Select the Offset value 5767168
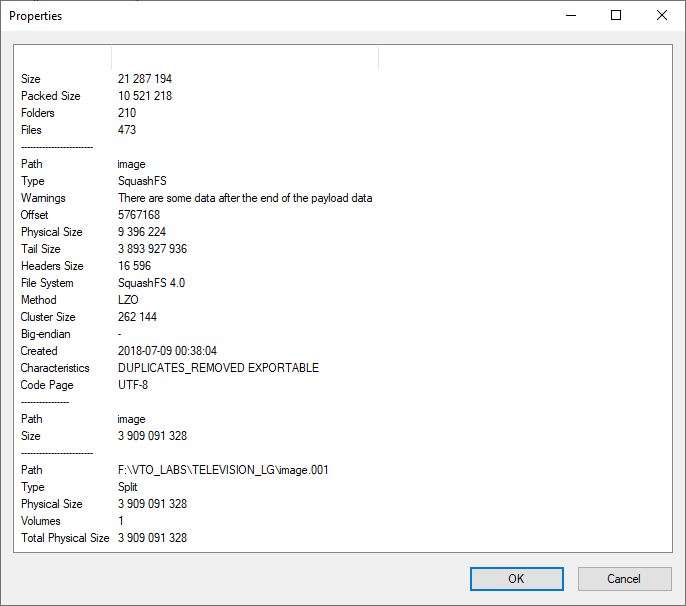 click(139, 215)
